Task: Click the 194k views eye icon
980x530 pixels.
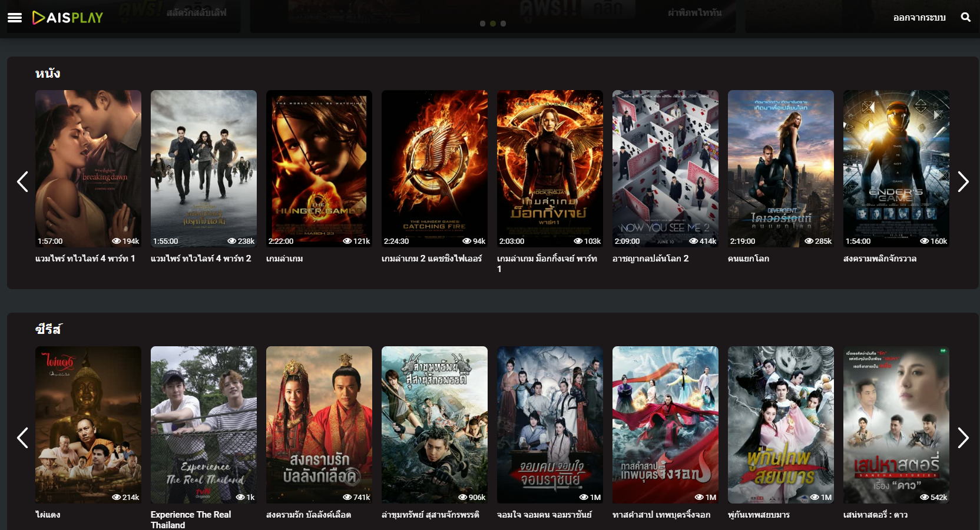Action: tap(117, 241)
